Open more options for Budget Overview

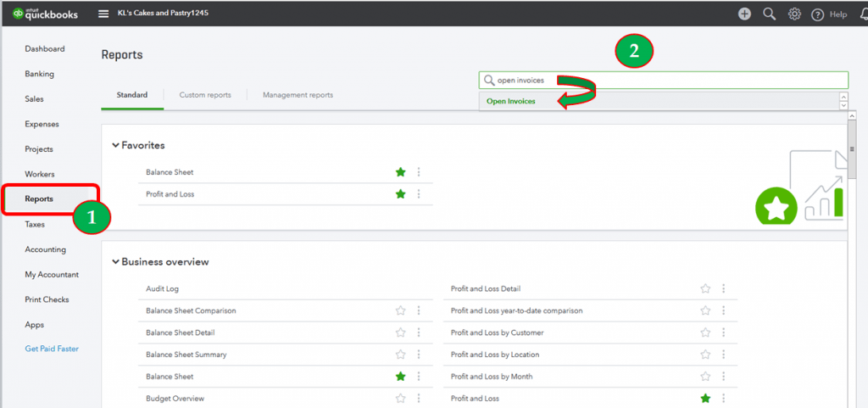(x=419, y=398)
